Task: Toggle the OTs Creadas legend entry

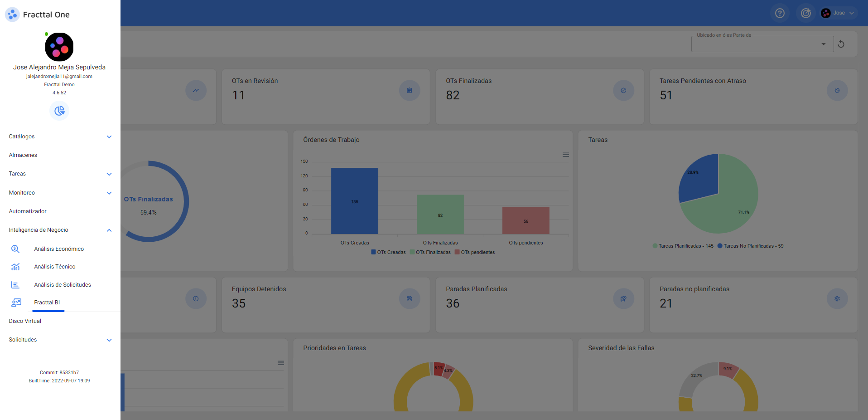Action: pos(388,253)
